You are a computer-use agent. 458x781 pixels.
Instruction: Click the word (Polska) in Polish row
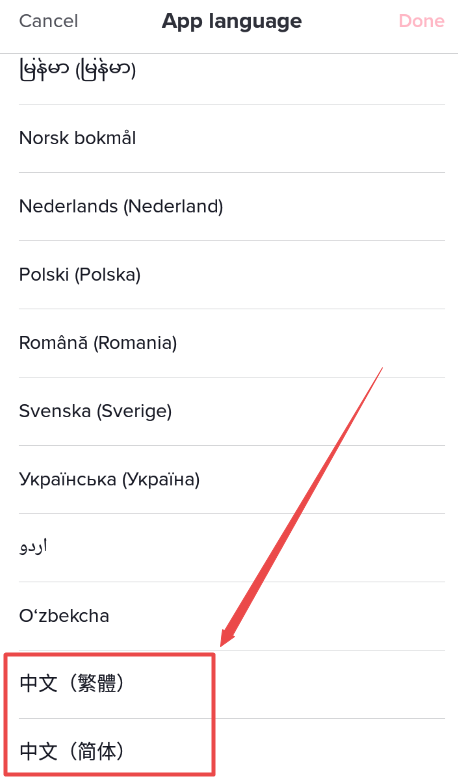108,275
